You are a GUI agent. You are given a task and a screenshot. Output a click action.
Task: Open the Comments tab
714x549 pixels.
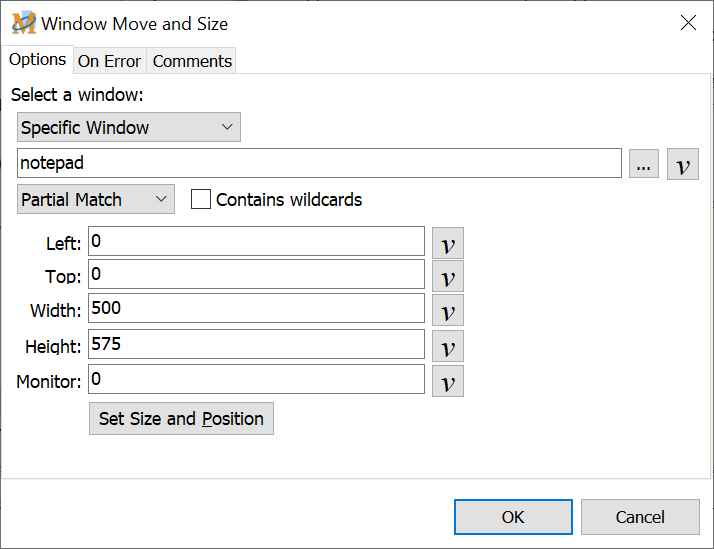pyautogui.click(x=192, y=61)
